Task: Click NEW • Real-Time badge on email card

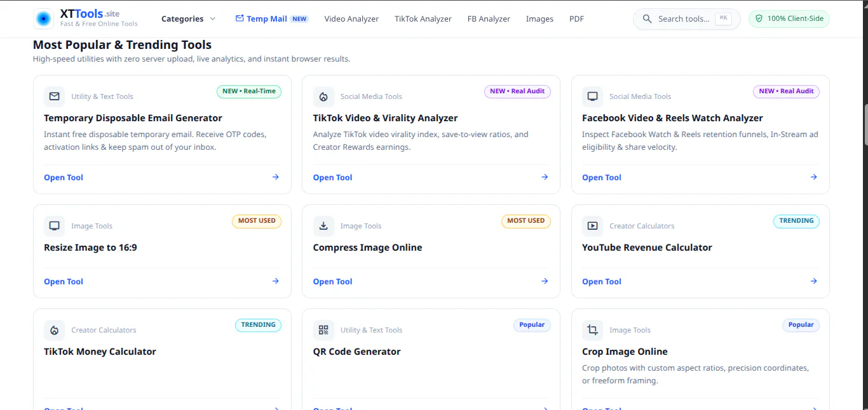Action: pyautogui.click(x=249, y=91)
